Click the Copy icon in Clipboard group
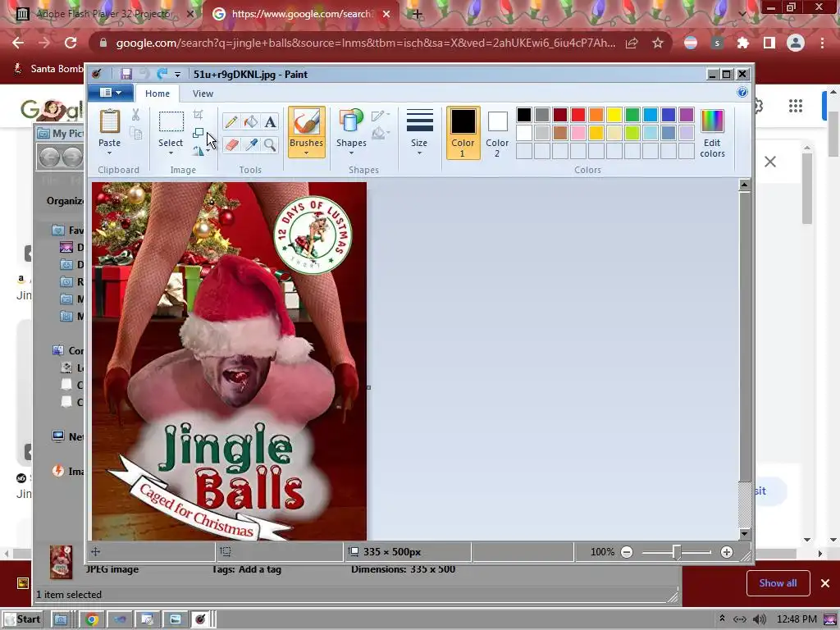The width and height of the screenshot is (840, 630). coord(136,134)
